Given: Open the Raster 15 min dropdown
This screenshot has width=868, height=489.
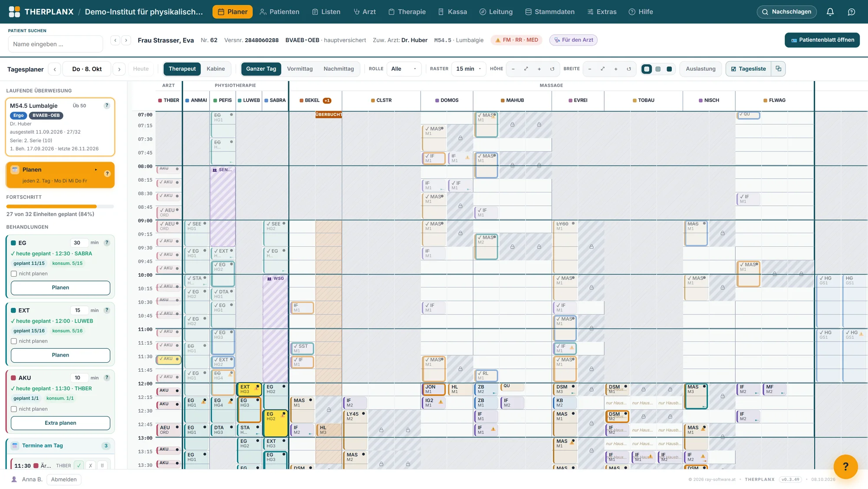Looking at the screenshot, I should [x=468, y=69].
